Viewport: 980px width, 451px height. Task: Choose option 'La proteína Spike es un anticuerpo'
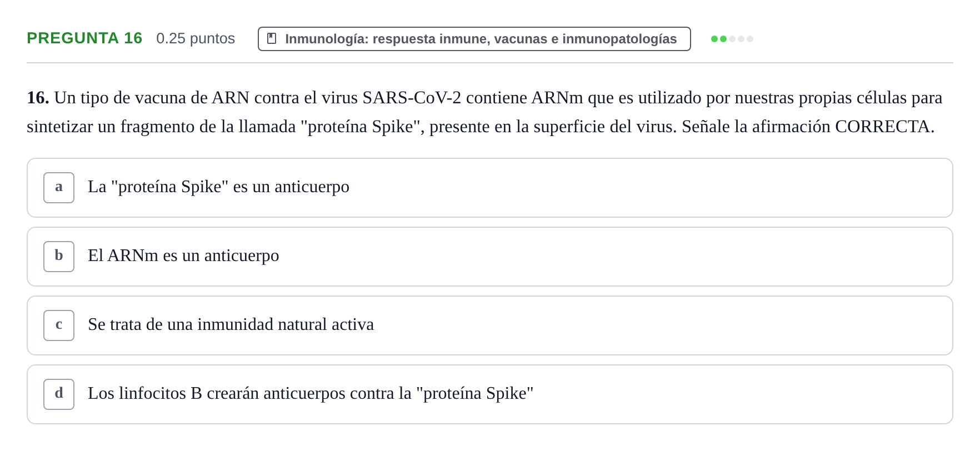click(x=490, y=188)
